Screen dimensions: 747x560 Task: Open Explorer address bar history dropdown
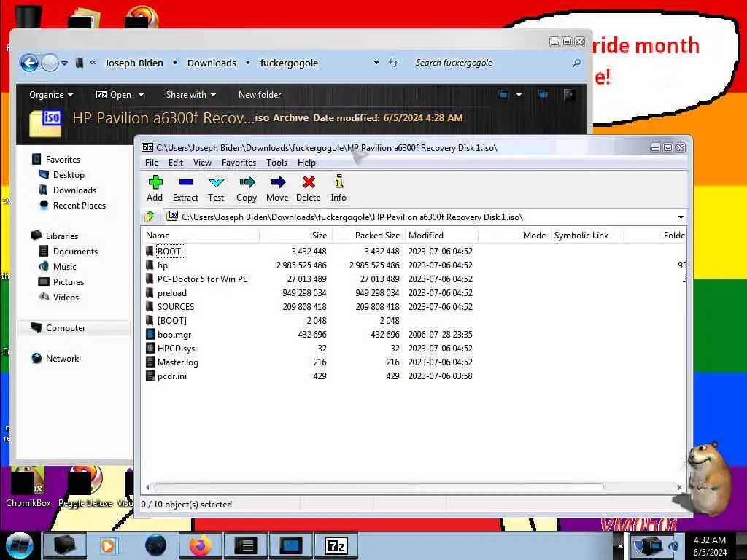pyautogui.click(x=376, y=63)
